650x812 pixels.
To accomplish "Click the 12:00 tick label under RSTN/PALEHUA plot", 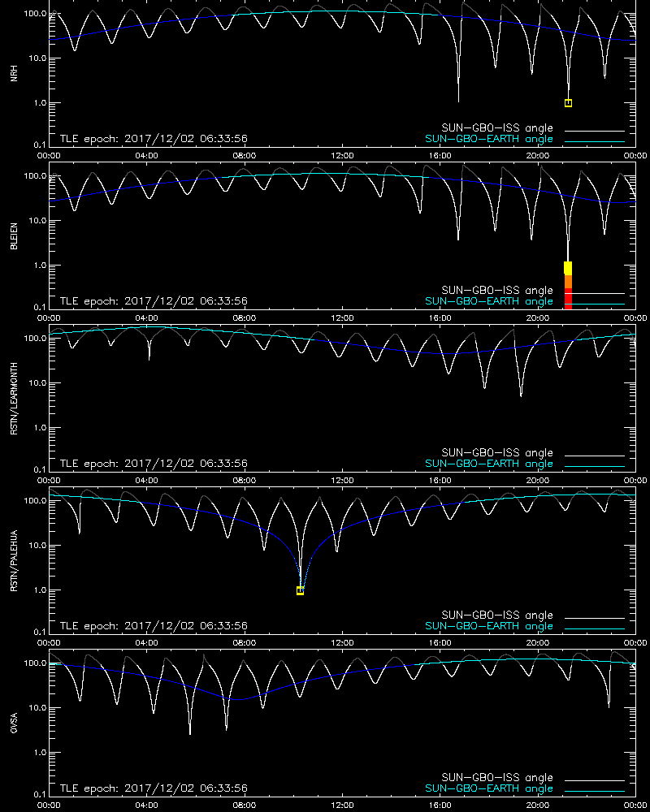I will coord(342,642).
